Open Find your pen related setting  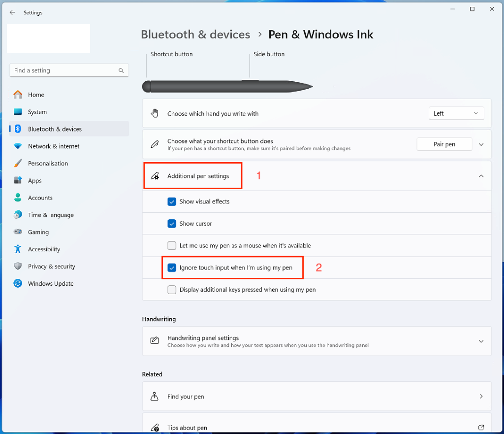[x=316, y=397]
